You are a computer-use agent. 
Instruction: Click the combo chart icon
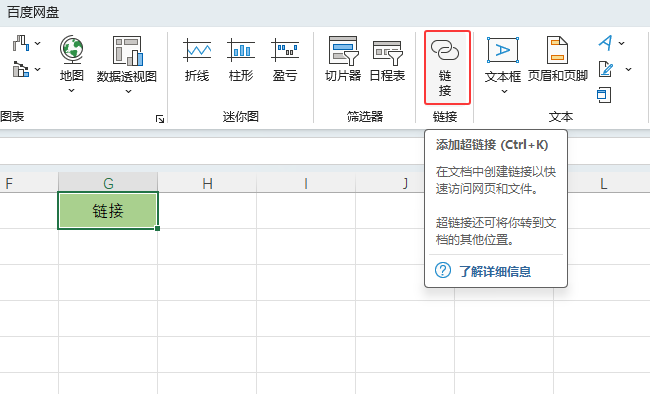21,69
